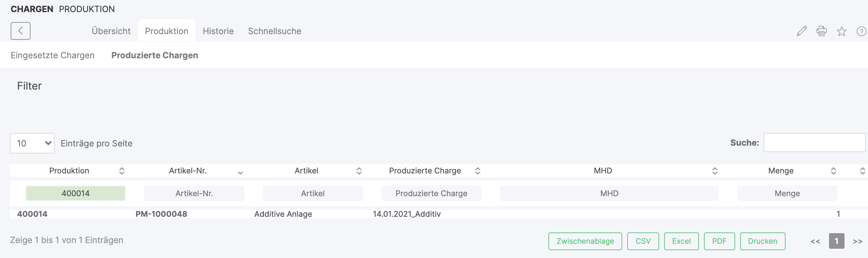Open help via question mark icon
868x258 pixels.
(x=862, y=31)
